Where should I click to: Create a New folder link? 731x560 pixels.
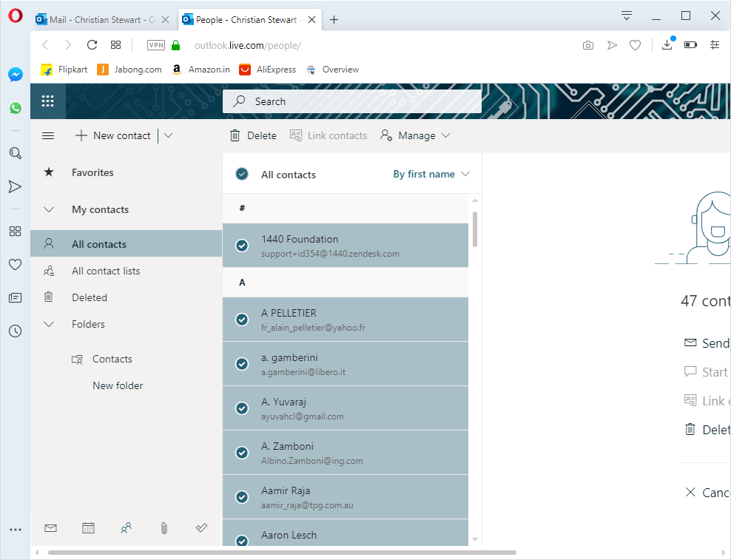[x=118, y=385]
